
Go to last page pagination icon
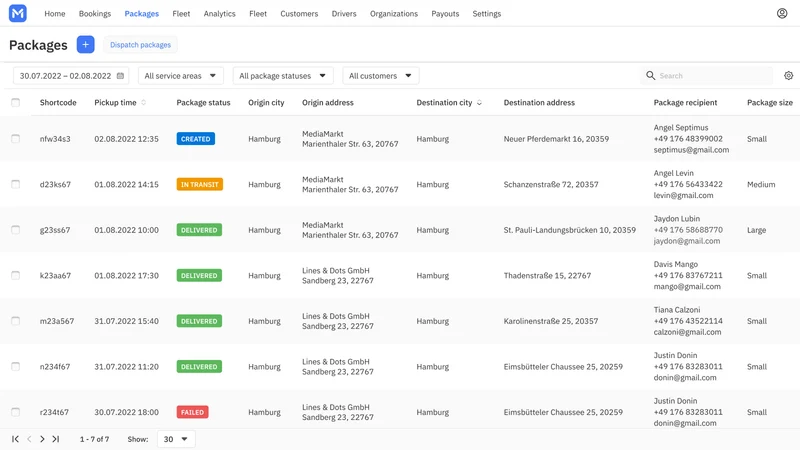pos(56,439)
